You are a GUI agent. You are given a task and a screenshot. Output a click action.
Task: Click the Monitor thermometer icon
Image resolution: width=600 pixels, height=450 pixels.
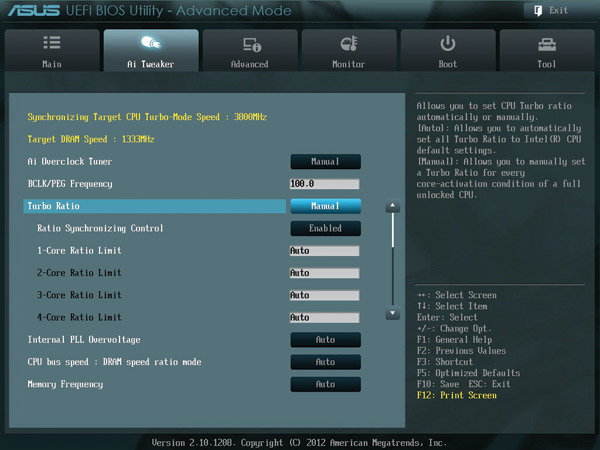(349, 44)
